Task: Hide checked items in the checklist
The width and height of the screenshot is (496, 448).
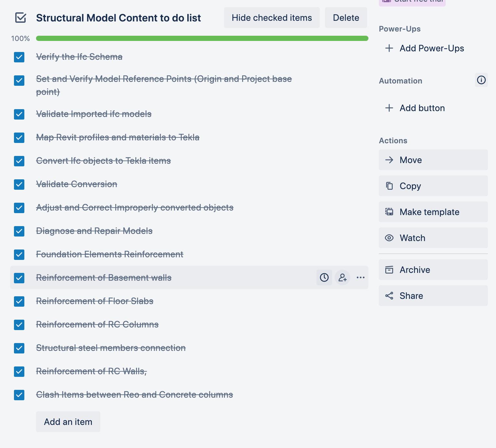Action: pos(272,18)
